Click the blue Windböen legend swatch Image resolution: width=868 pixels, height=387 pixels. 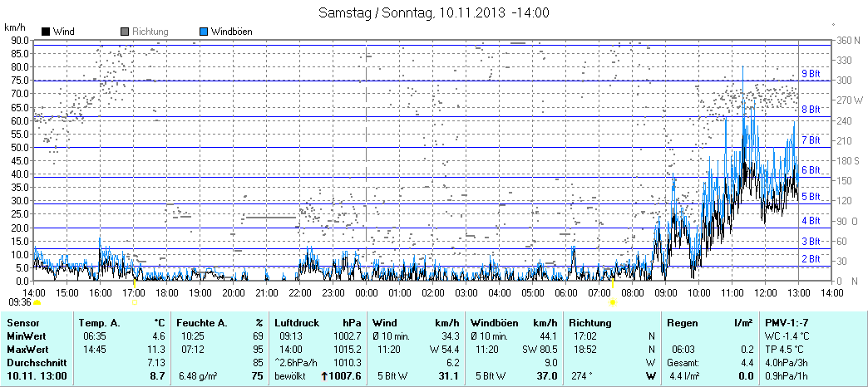[x=205, y=32]
